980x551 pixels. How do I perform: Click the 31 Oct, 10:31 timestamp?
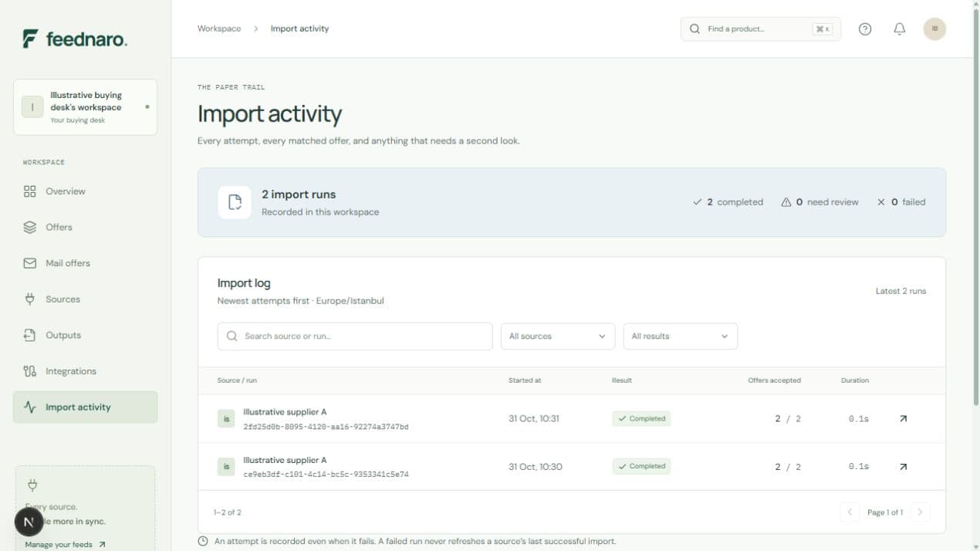(534, 419)
